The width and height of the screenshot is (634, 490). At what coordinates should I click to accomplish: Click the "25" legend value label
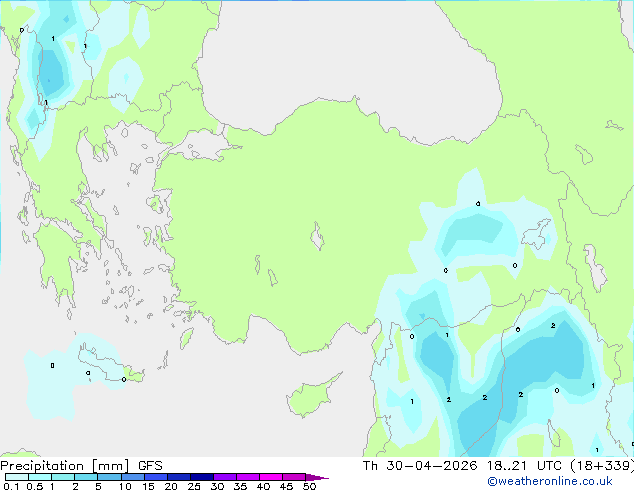tap(194, 486)
